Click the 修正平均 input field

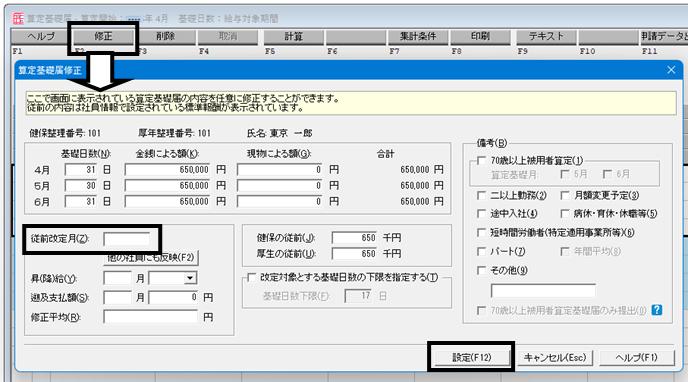tap(150, 317)
